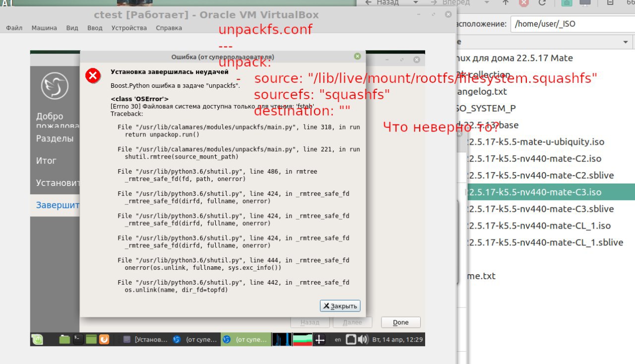The width and height of the screenshot is (635, 364).
Task: Select the Установить step in installer sidebar
Action: click(x=55, y=183)
